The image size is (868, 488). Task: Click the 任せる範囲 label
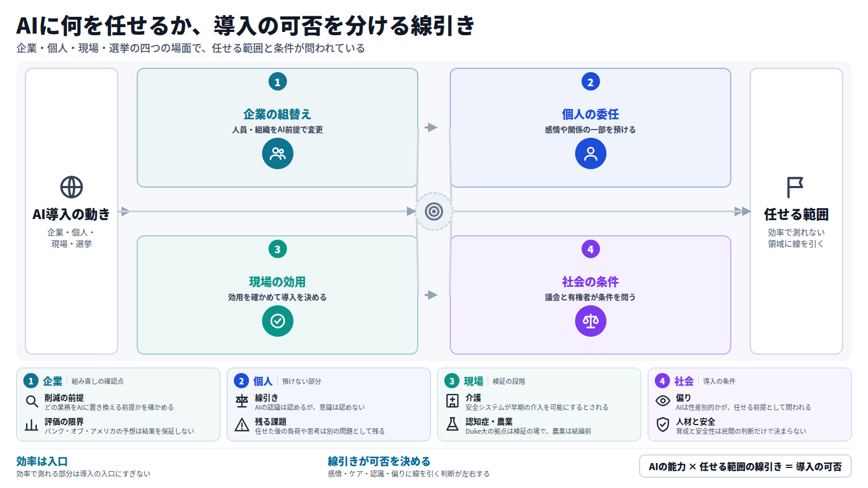[x=796, y=215]
